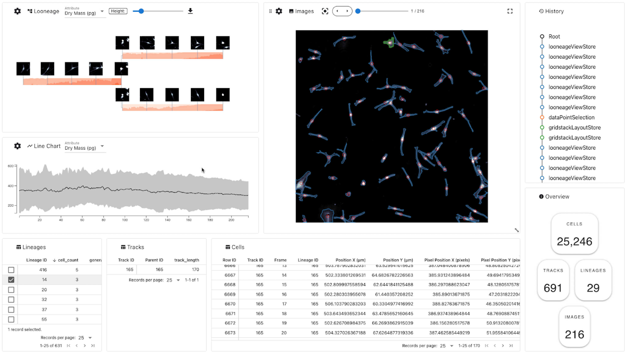This screenshot has height=364, width=627.
Task: Uncheck the lineage 14 checkbox
Action: pos(11,280)
